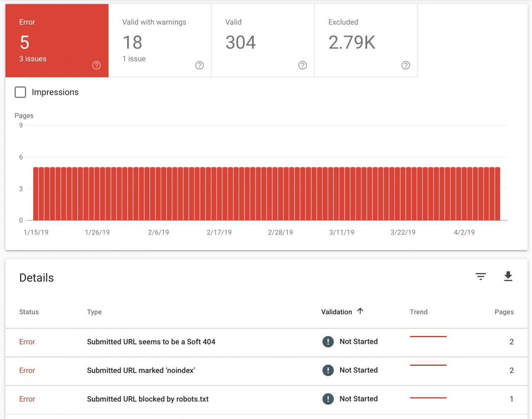532x419 pixels.
Task: Click help icon on Valid with warnings card
Action: [199, 65]
